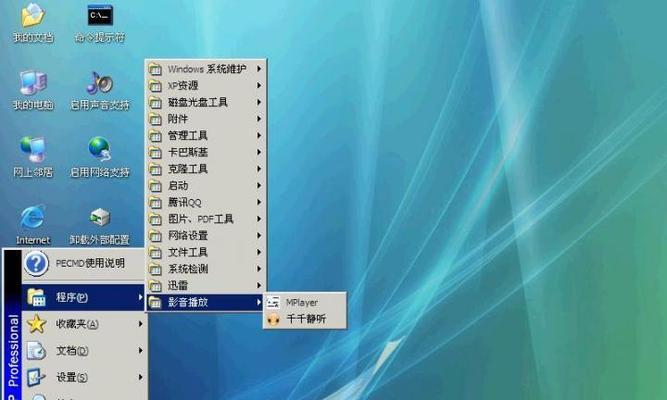Click the 收藏夹 star icon
The width and height of the screenshot is (667, 400).
(x=37, y=324)
